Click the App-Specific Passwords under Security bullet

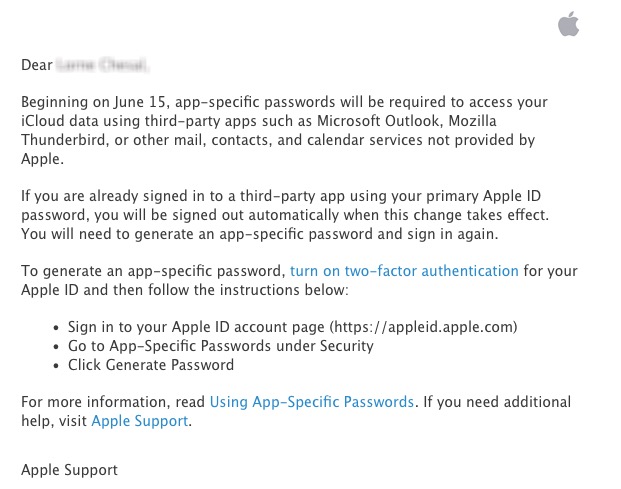221,346
